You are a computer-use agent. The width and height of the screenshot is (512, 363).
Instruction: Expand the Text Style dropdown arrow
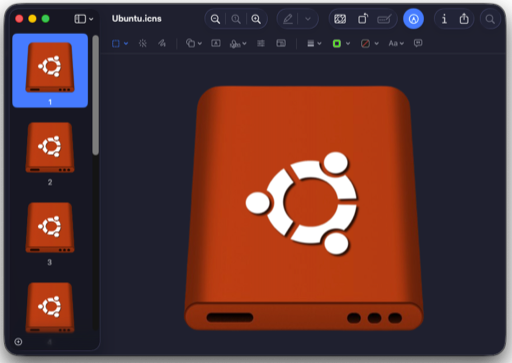click(402, 43)
